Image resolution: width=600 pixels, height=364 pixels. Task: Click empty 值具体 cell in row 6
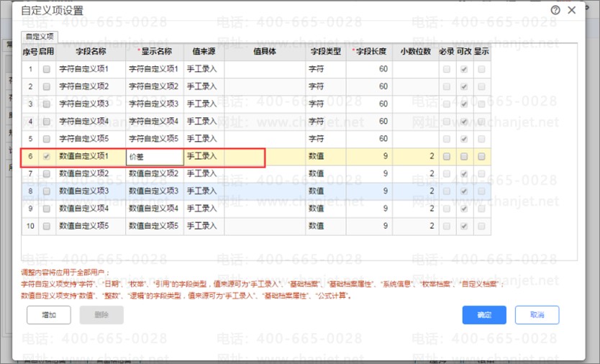pyautogui.click(x=265, y=156)
